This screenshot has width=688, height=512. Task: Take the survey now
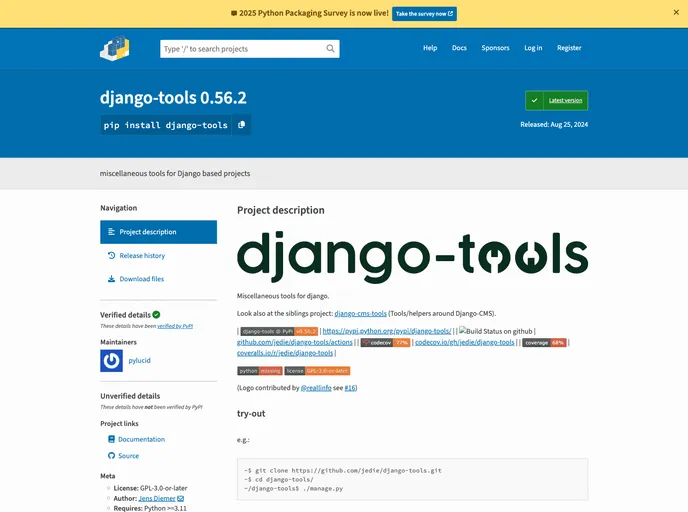(424, 14)
